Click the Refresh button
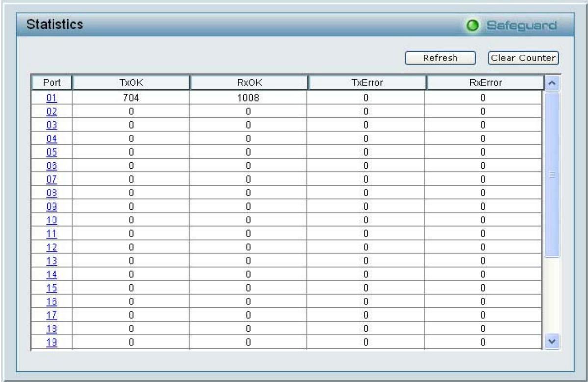Screen dimensions: 588x382 (x=440, y=58)
